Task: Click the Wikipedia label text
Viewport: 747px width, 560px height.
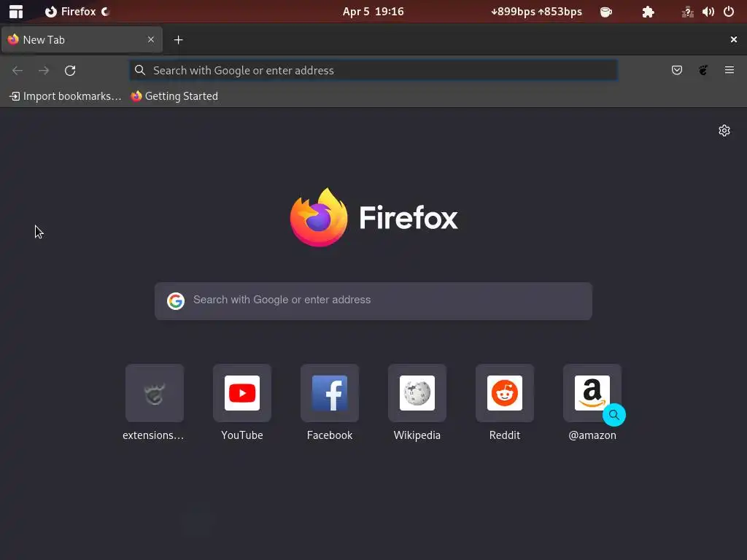Action: point(417,435)
